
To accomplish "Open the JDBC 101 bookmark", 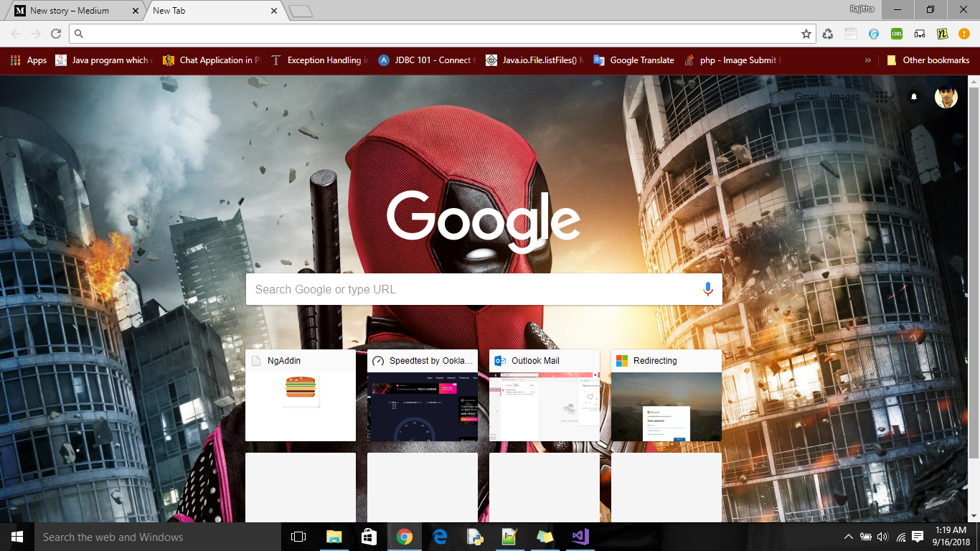I will point(426,60).
